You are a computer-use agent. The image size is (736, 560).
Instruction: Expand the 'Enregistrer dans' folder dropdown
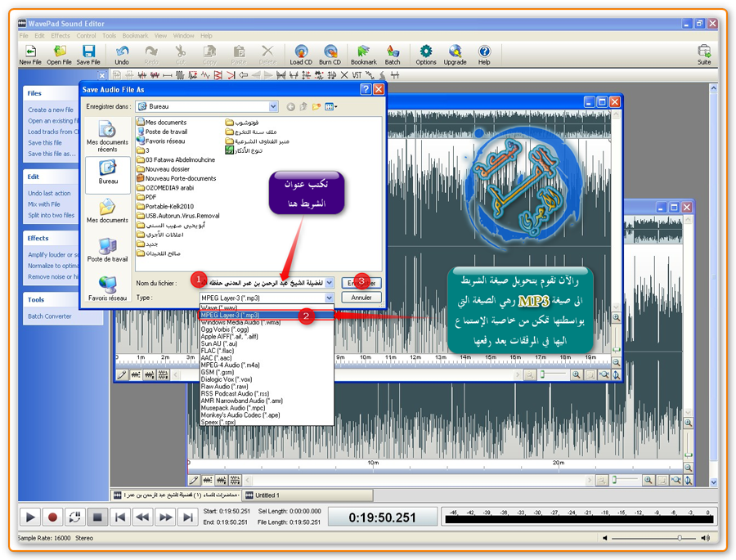pyautogui.click(x=273, y=106)
